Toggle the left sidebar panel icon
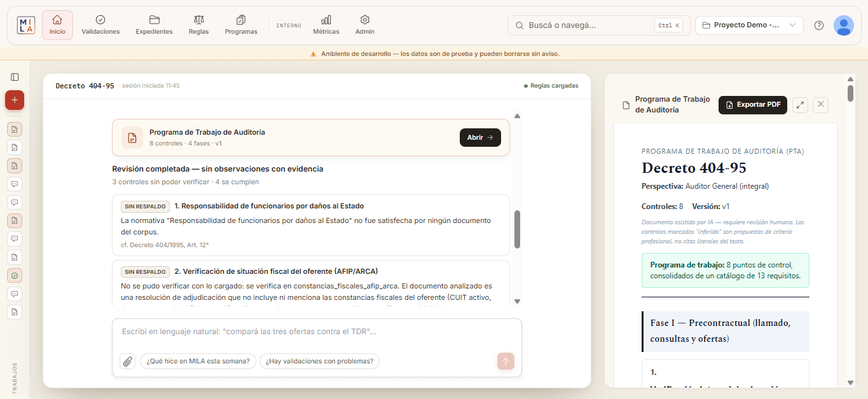 pos(15,77)
